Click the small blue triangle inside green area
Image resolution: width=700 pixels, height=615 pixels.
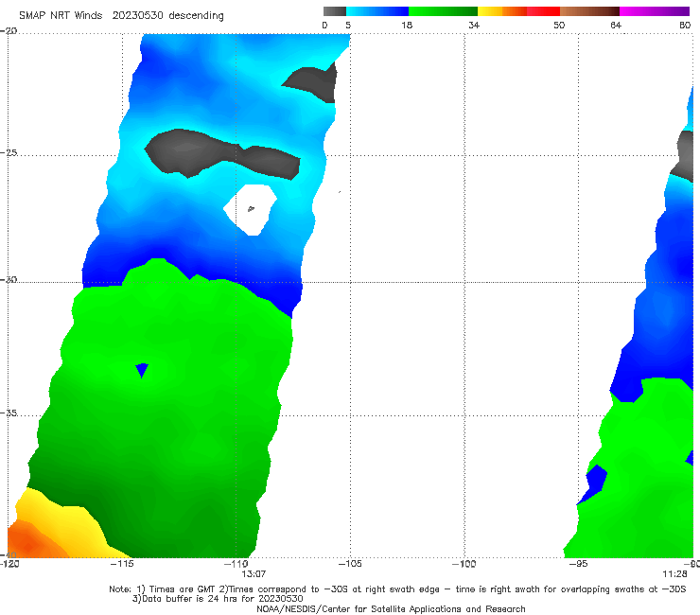(x=142, y=370)
